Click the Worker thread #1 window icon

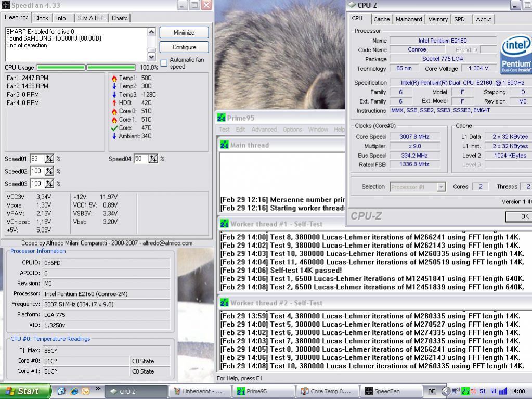click(x=224, y=224)
